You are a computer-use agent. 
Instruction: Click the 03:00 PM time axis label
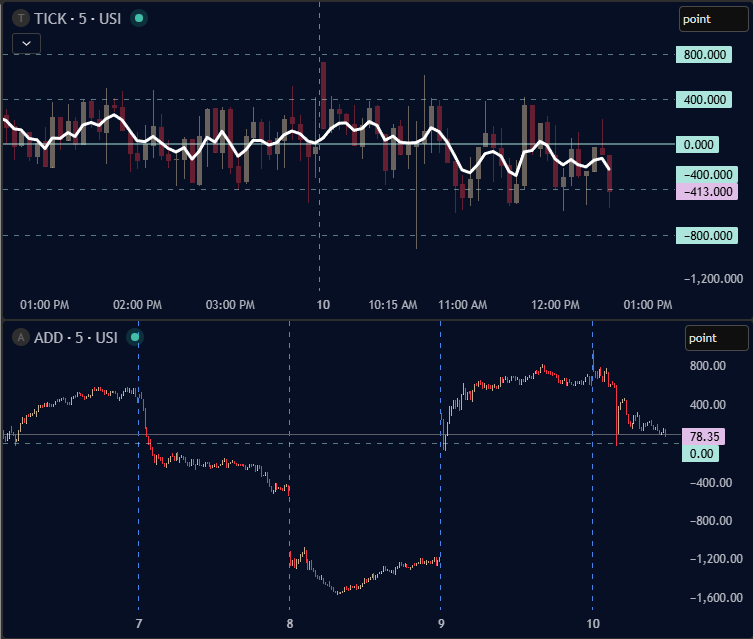[x=230, y=305]
